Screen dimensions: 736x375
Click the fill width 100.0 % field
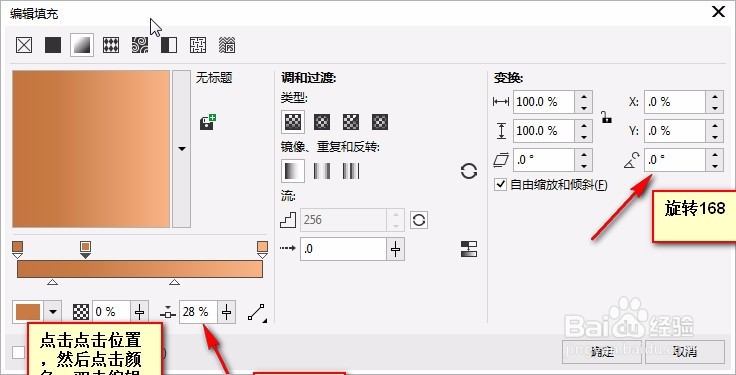[544, 102]
